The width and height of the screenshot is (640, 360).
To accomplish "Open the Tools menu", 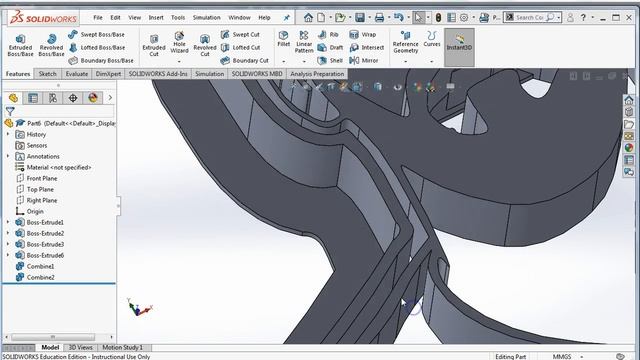I will click(178, 18).
